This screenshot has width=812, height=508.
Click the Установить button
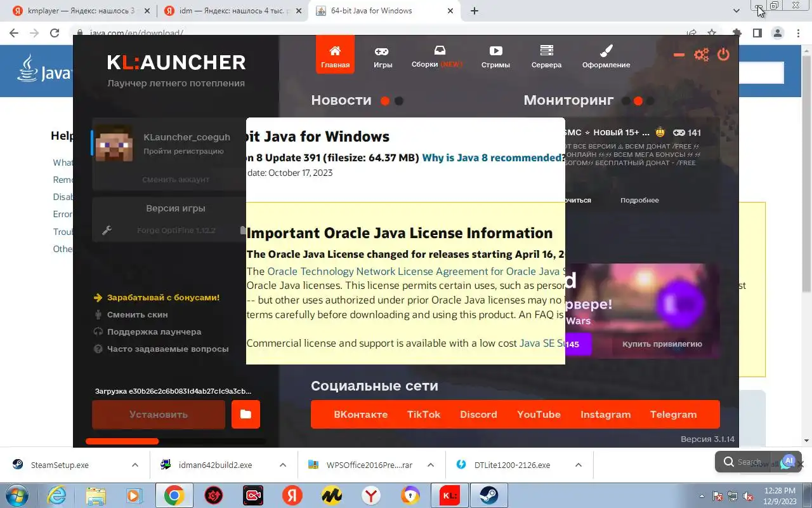pos(159,415)
